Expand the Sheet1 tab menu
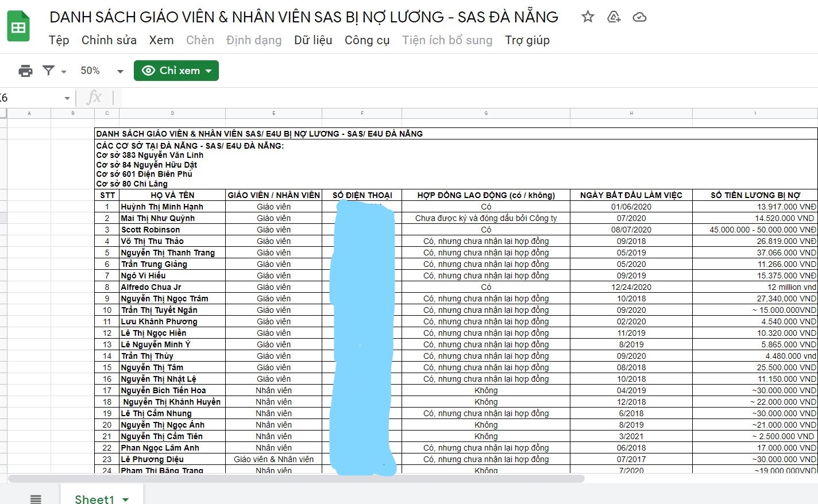Screen dimensions: 818x504 [x=126, y=499]
